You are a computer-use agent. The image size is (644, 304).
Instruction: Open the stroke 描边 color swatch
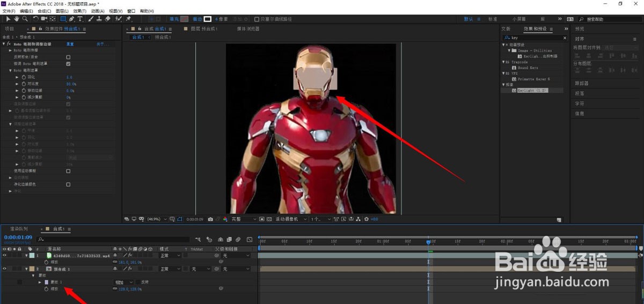[208, 19]
